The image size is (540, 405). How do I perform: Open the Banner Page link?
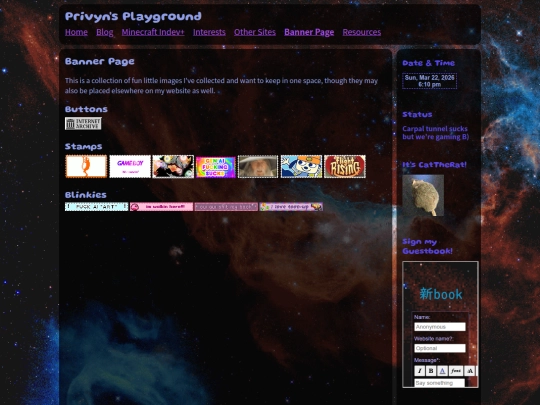click(x=309, y=32)
